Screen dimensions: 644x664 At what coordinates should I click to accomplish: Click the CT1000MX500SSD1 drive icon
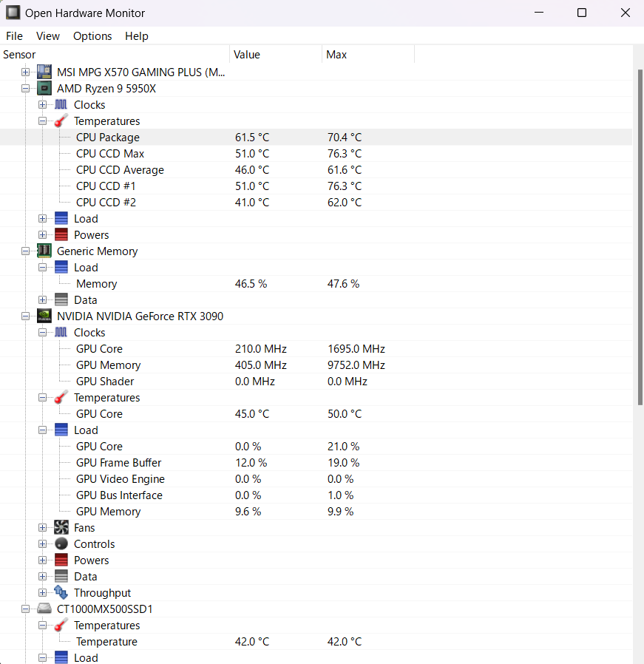click(x=44, y=609)
